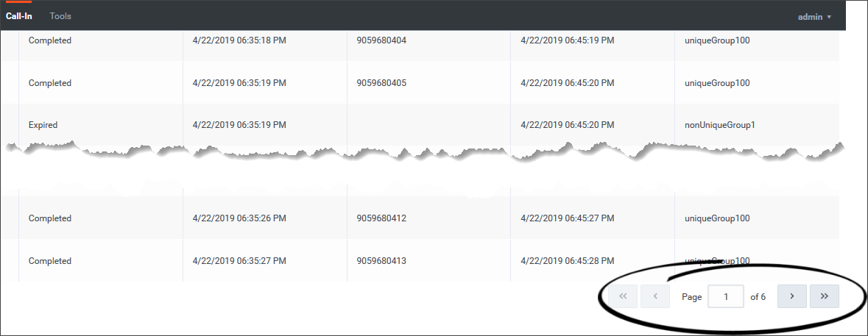Select the Expired status row
The height and width of the screenshot is (336, 868).
[43, 125]
